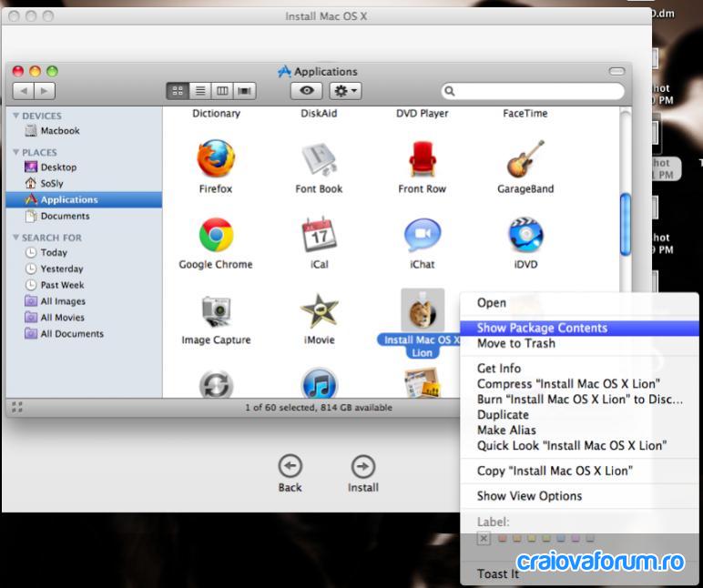Copy "Install Mac OS X Lion"
The width and height of the screenshot is (703, 588).
click(579, 471)
